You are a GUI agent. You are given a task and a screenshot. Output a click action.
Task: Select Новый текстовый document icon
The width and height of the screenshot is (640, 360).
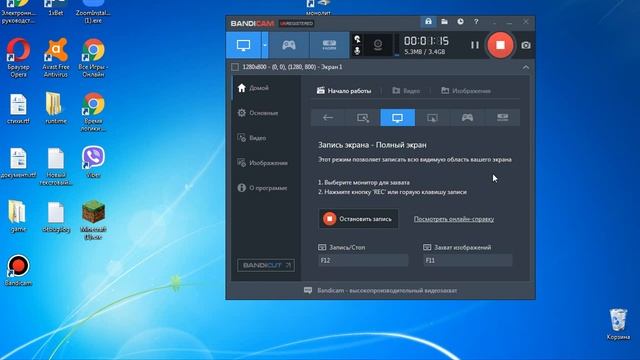56,167
